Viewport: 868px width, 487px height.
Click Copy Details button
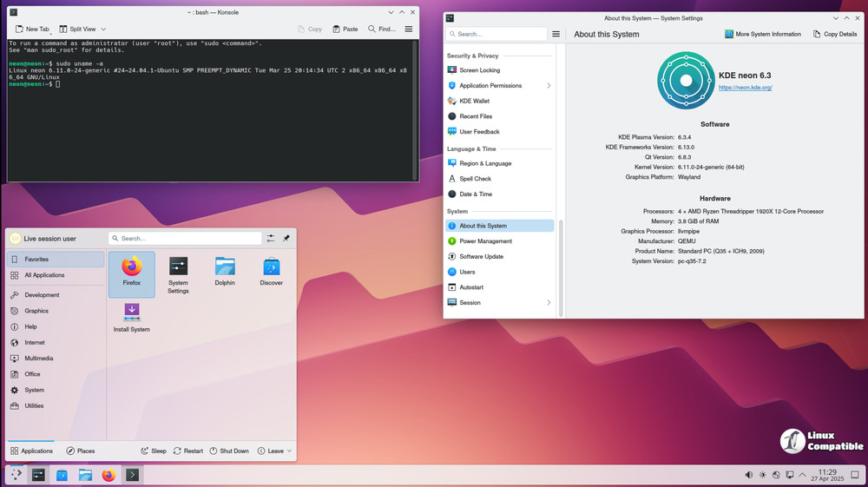834,34
